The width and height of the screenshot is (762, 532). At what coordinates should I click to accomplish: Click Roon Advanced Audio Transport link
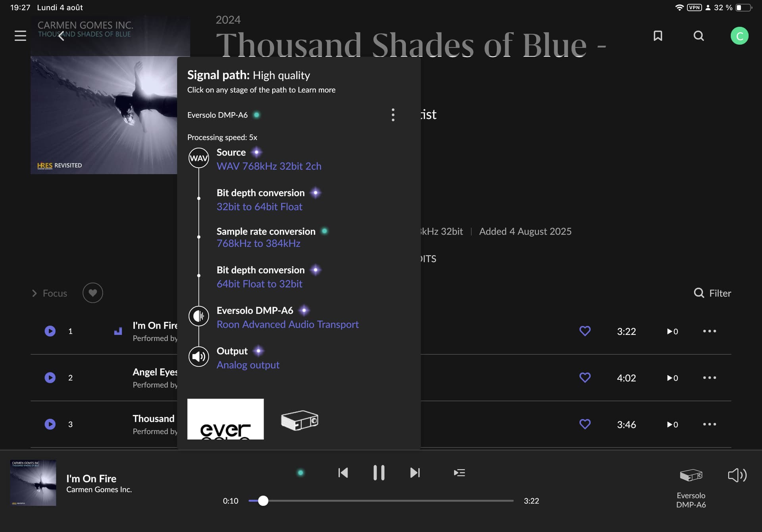coord(287,325)
